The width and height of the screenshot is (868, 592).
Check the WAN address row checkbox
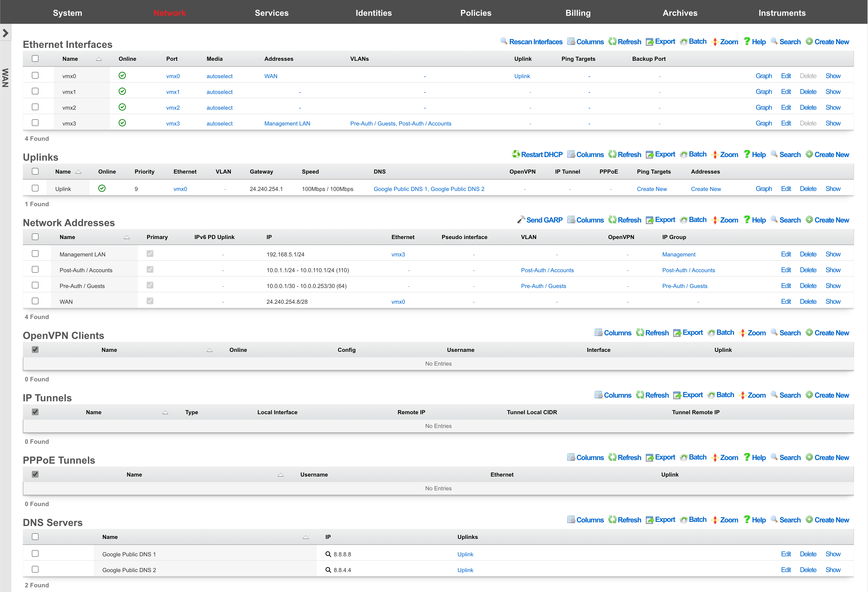(x=35, y=301)
